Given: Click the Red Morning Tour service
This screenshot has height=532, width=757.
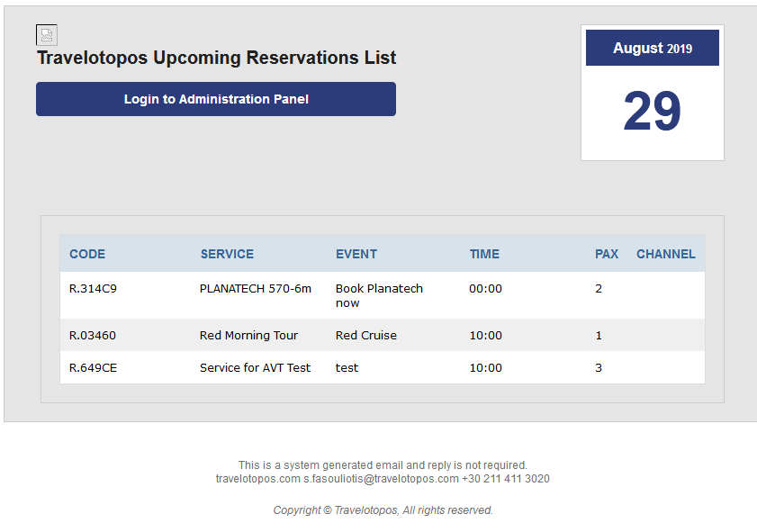Looking at the screenshot, I should pyautogui.click(x=248, y=336).
